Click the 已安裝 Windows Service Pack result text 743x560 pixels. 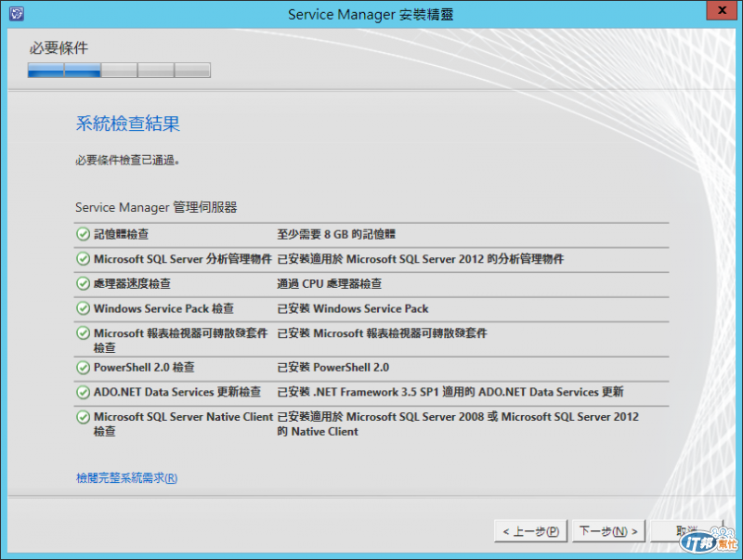[x=353, y=308]
